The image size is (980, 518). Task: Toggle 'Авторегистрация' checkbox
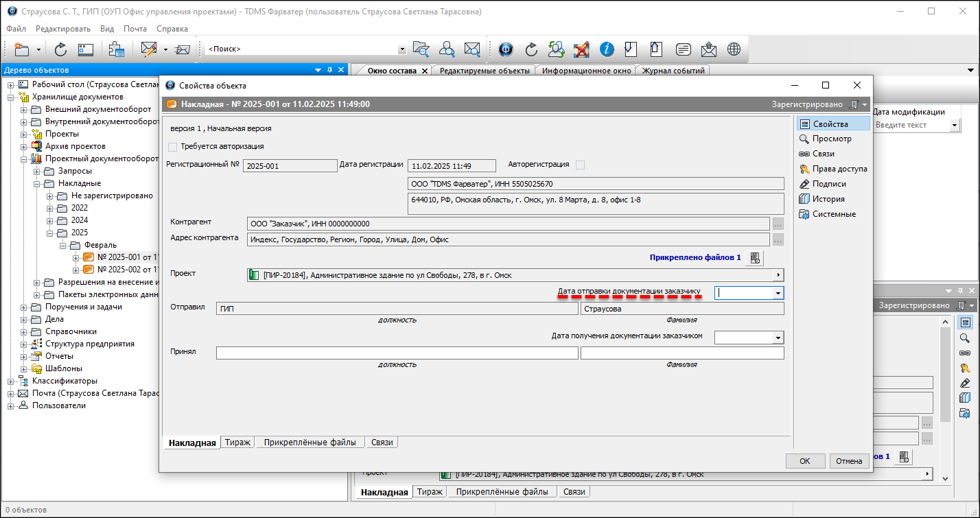pyautogui.click(x=581, y=165)
